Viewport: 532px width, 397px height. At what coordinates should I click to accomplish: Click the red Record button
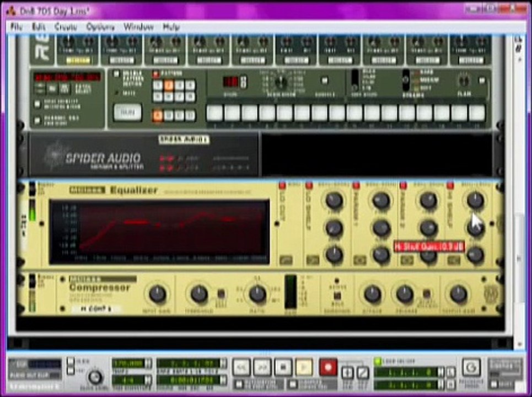[x=328, y=367]
